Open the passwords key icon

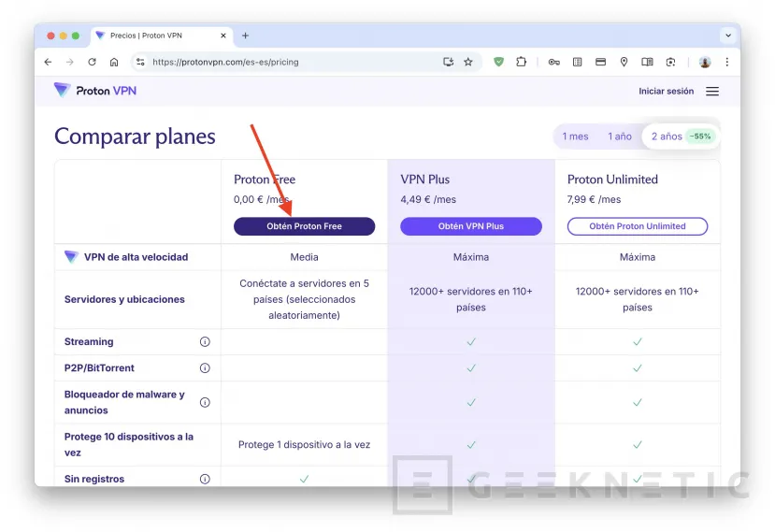click(554, 62)
